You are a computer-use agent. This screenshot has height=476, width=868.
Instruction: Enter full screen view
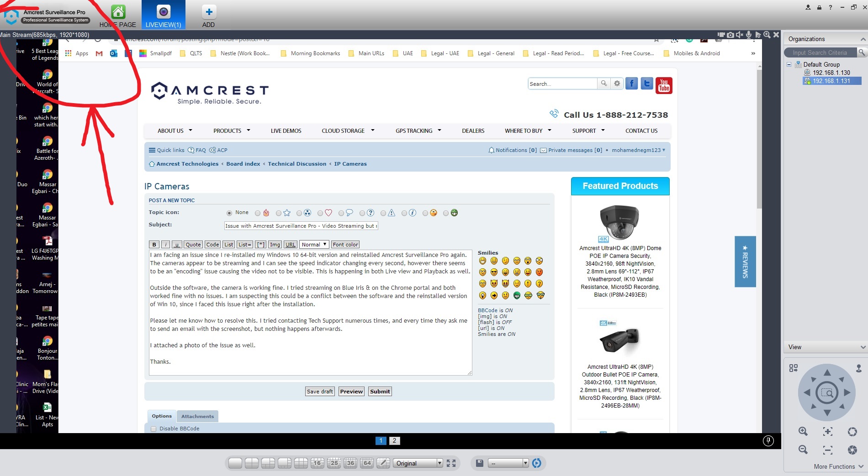[451, 463]
